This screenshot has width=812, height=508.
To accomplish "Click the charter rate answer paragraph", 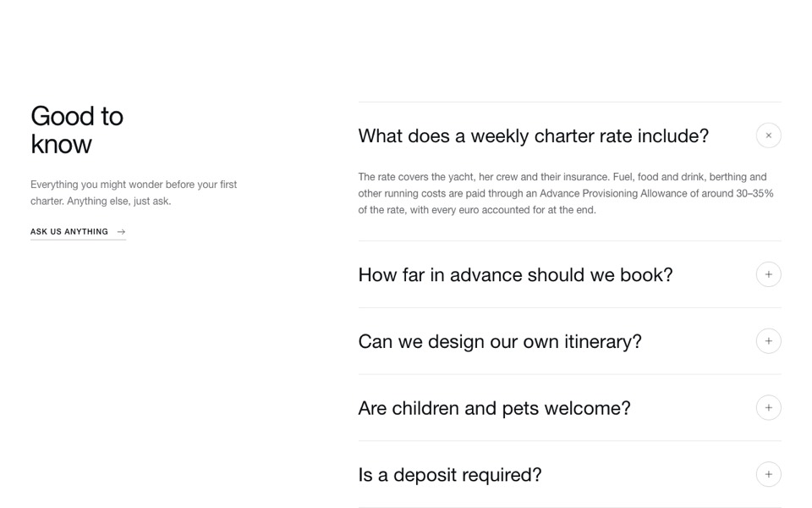I will tap(566, 193).
